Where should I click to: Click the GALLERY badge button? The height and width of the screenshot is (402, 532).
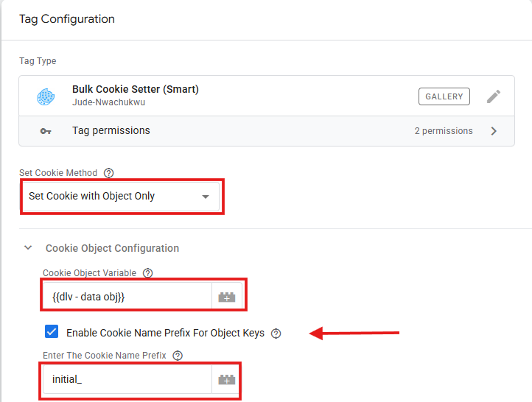[444, 96]
